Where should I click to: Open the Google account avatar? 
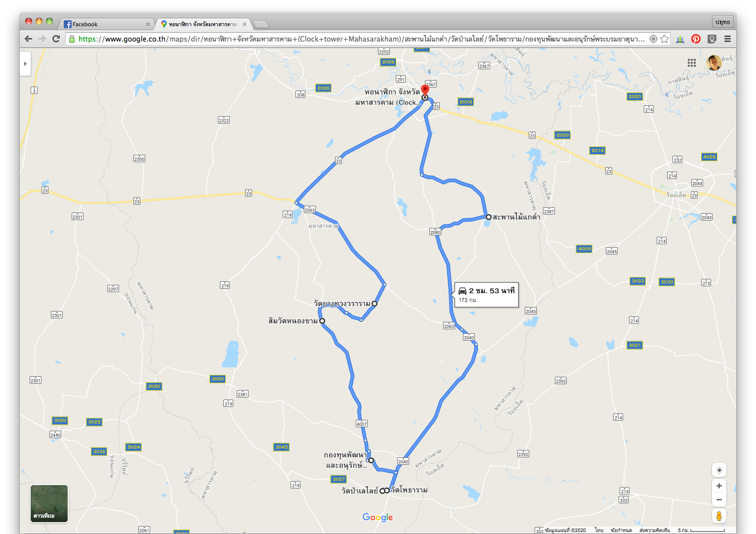tap(714, 63)
